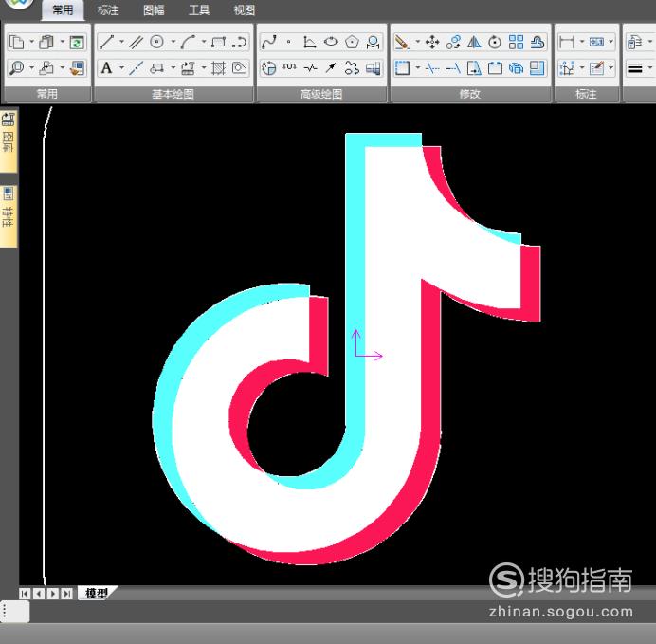Select the Polyline tool in basic drawing
Viewport: 656px width, 644px height.
click(239, 42)
